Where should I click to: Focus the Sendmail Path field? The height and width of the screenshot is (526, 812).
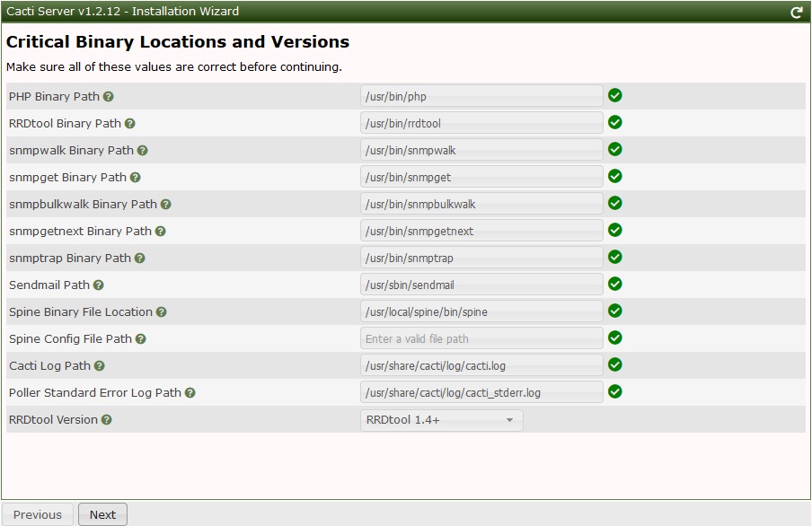click(x=481, y=285)
